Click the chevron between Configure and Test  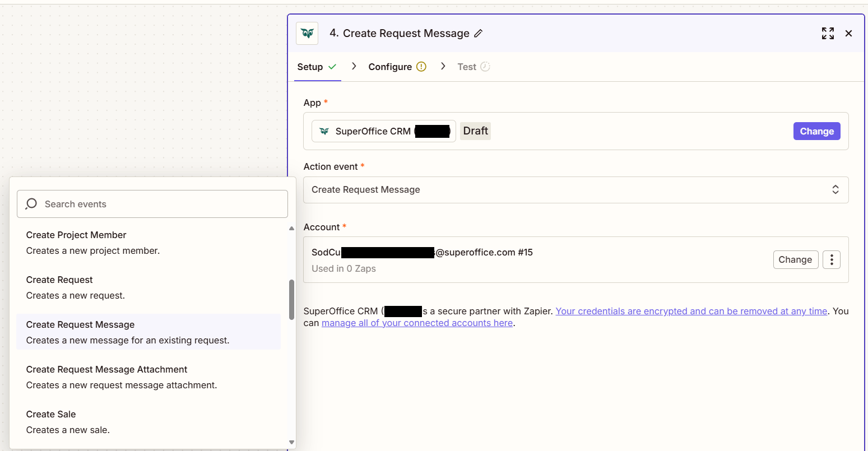[x=443, y=66]
